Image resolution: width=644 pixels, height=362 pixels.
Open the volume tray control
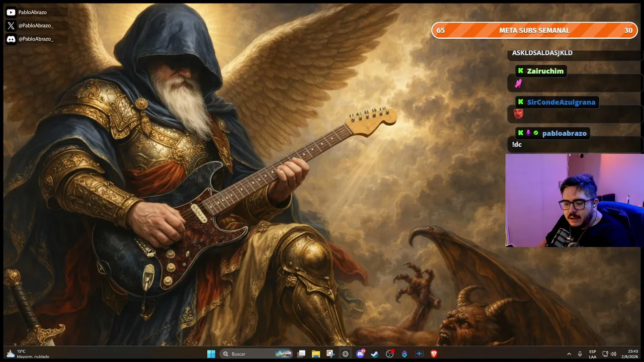pos(613,354)
